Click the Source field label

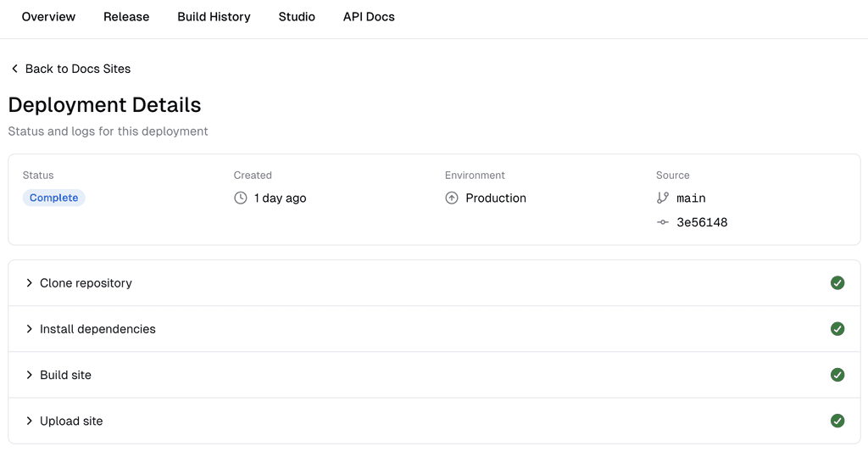pos(672,175)
